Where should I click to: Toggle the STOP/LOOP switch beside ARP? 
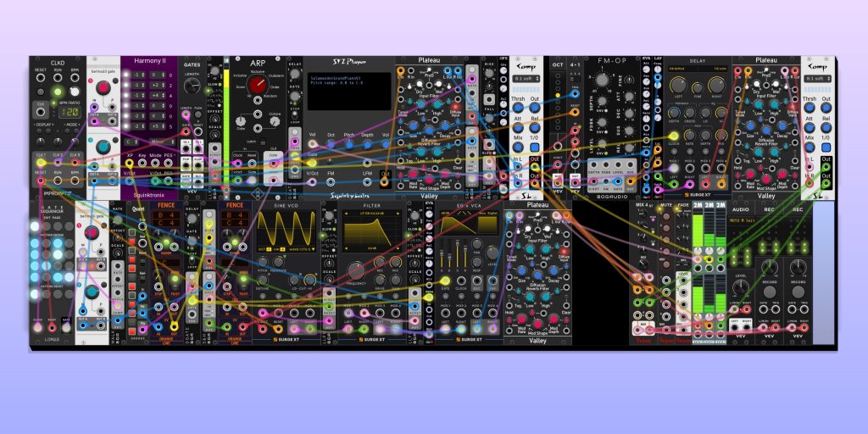pos(295,115)
